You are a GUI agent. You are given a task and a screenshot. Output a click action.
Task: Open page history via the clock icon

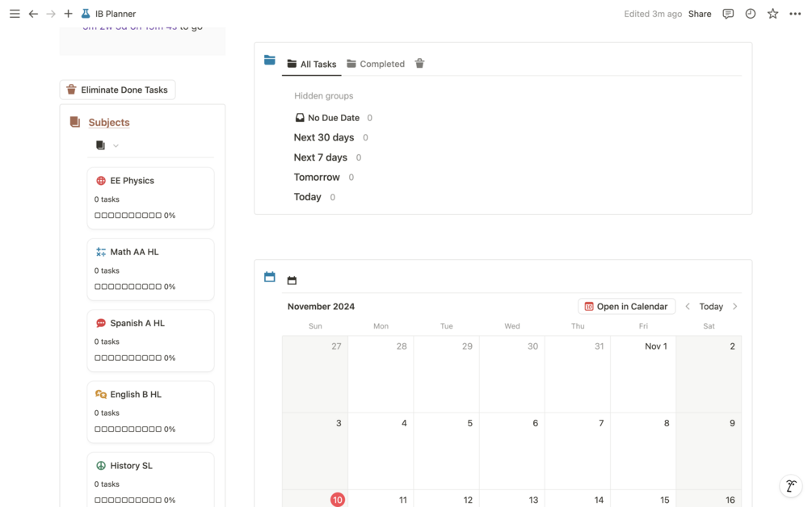tap(750, 14)
